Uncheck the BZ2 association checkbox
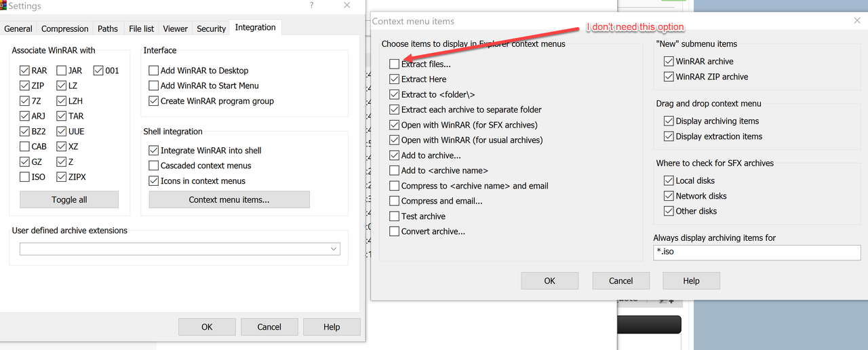868x350 pixels. 24,132
